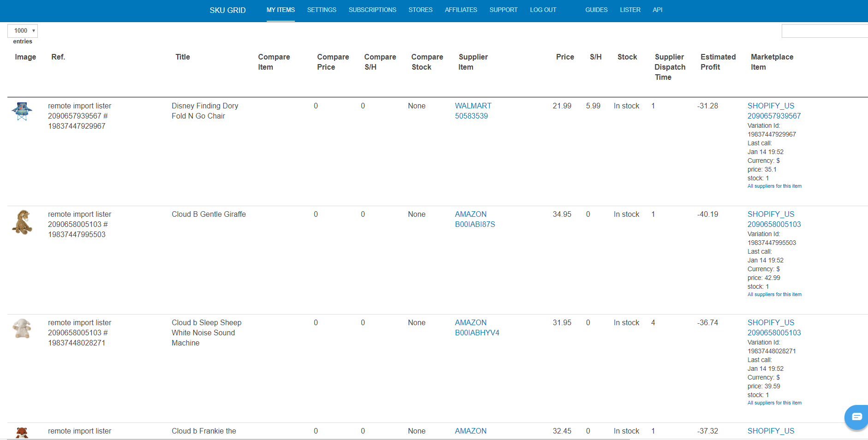
Task: Sort by Estimated Profit column header
Action: (718, 62)
